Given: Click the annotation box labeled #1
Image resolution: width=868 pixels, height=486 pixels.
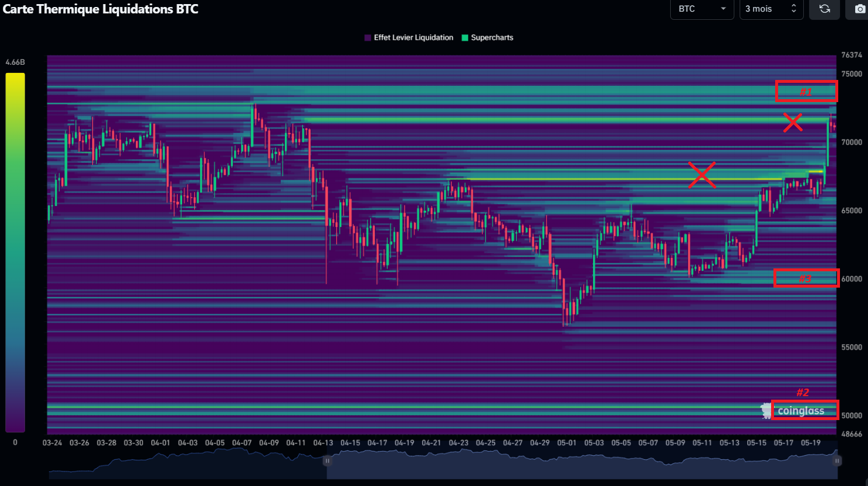Looking at the screenshot, I should click(x=806, y=91).
